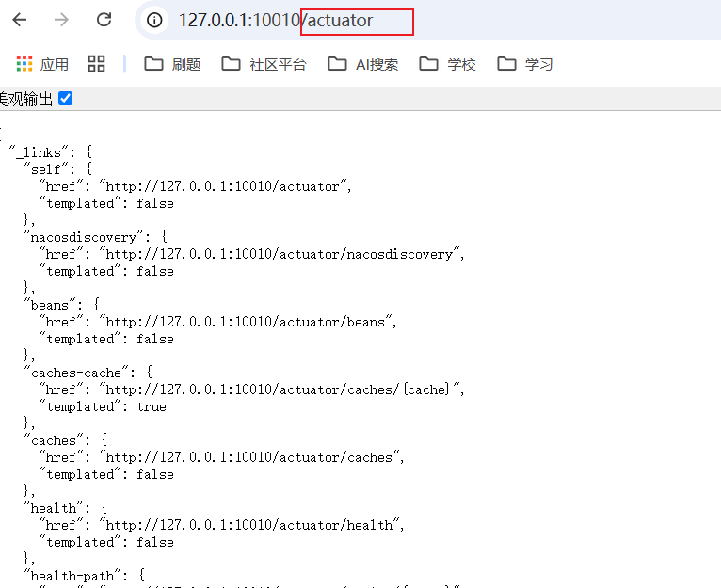Click the actuator/nacosdiscovery href value
This screenshot has width=721, height=588.
[x=280, y=254]
